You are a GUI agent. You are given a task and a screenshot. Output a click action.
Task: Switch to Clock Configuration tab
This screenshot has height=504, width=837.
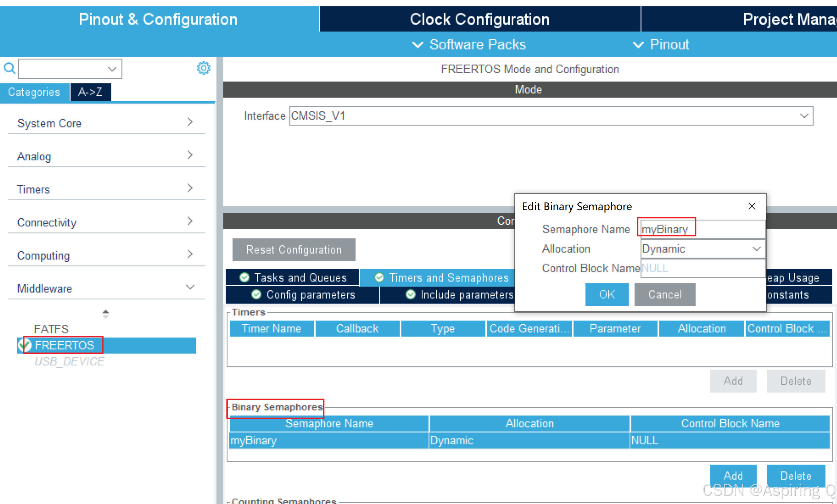pyautogui.click(x=479, y=19)
